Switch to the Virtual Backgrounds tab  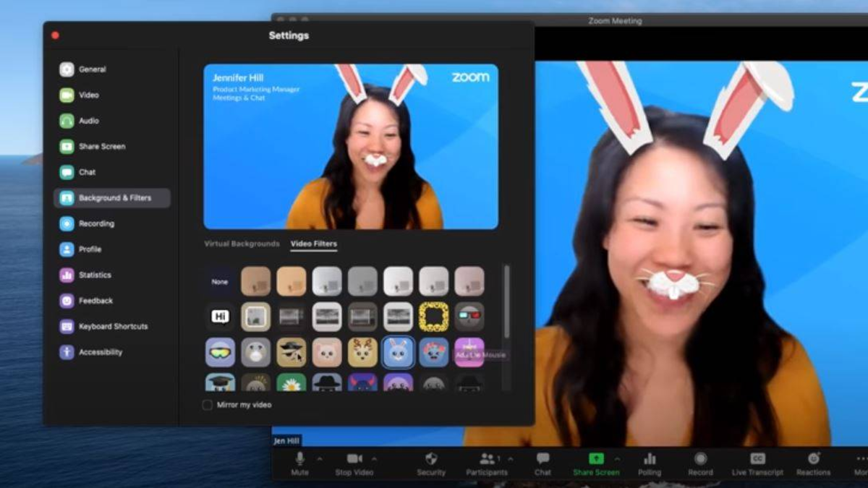coord(242,244)
